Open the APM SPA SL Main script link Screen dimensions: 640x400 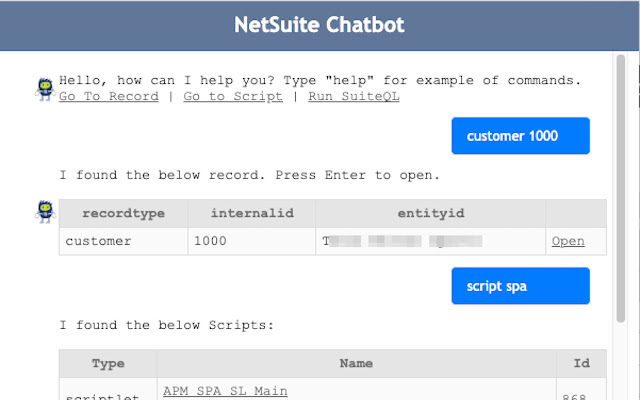coord(225,391)
